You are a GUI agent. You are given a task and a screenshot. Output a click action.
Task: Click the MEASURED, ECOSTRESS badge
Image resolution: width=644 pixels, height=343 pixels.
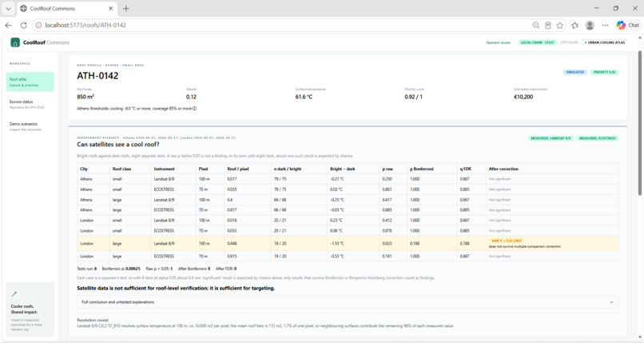pos(597,138)
